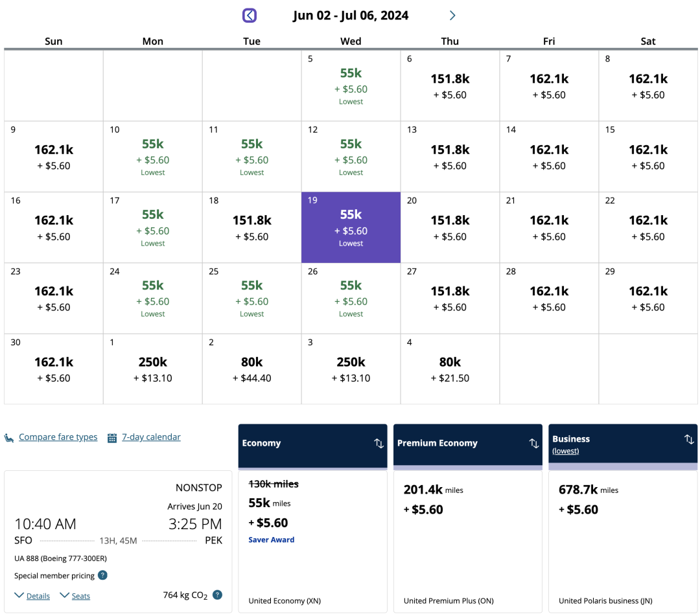700x616 pixels.
Task: Go to previous month with left arrow
Action: tap(250, 16)
